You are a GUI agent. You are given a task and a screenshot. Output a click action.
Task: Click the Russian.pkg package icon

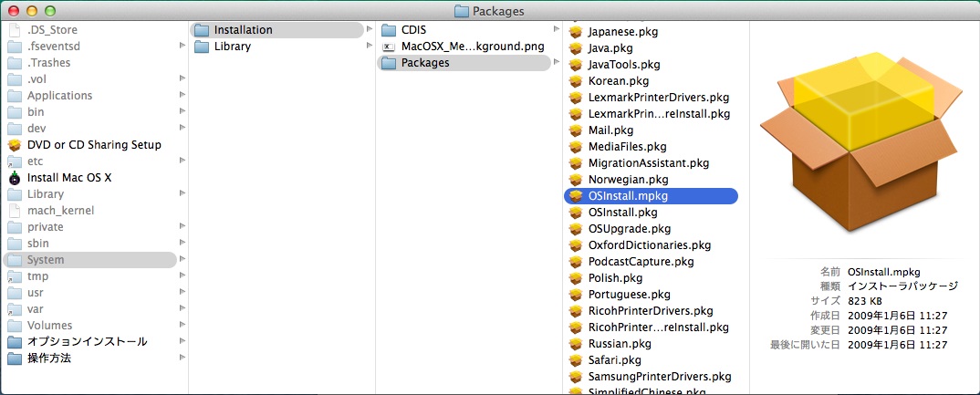tap(576, 345)
